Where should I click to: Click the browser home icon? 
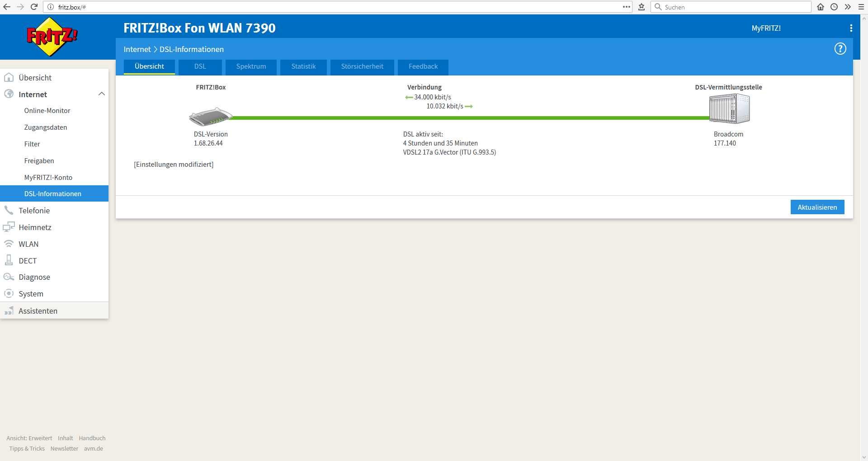(821, 7)
